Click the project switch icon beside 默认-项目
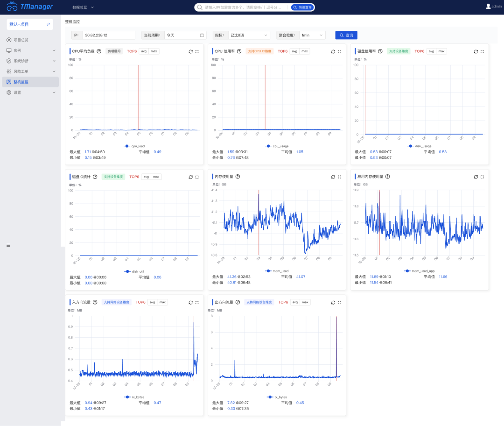The image size is (504, 426). coord(48,24)
